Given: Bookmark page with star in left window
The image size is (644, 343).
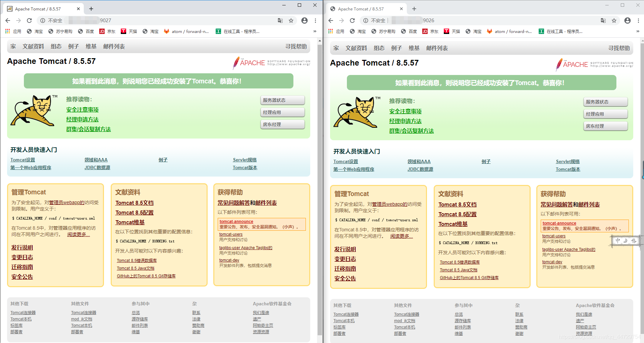Looking at the screenshot, I should pos(291,21).
